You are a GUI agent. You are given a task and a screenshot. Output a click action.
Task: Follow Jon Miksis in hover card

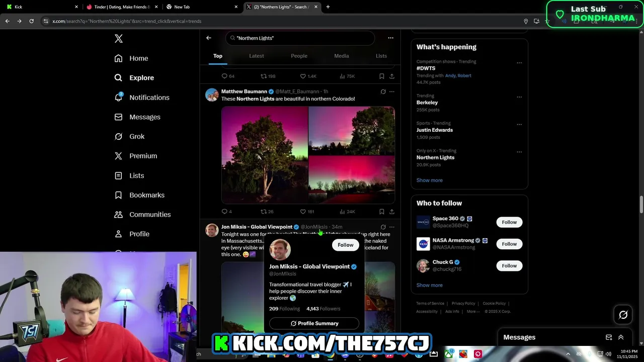[x=346, y=245]
